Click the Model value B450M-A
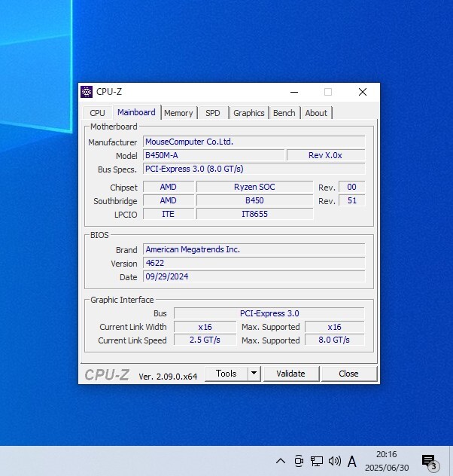This screenshot has height=476, width=453. point(214,155)
